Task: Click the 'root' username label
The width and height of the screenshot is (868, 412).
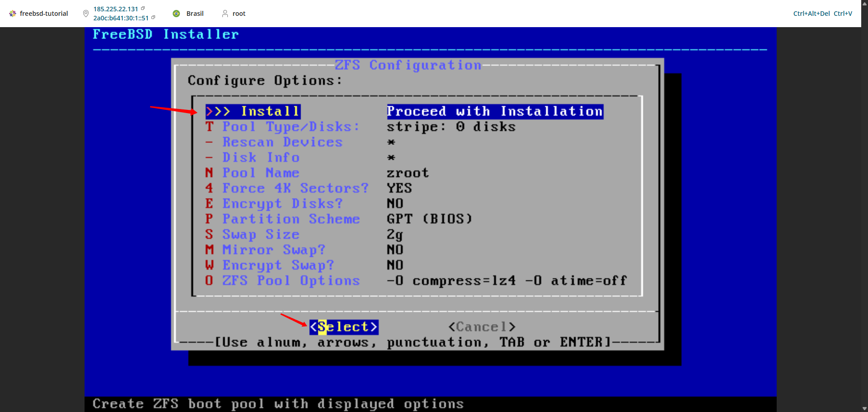Action: [x=239, y=14]
